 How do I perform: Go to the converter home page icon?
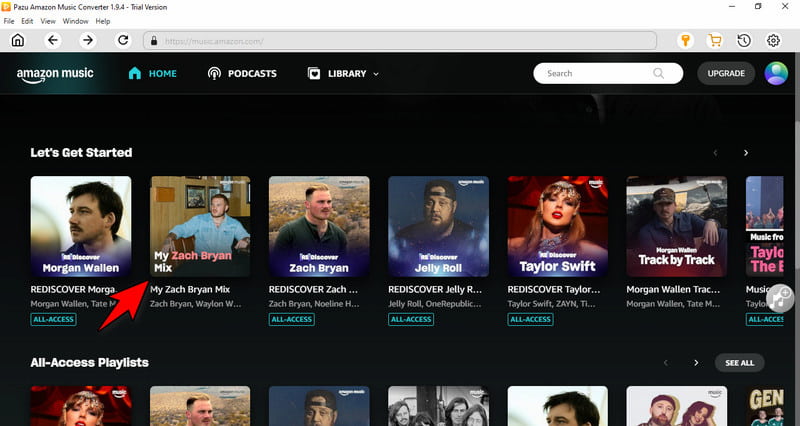pos(18,40)
